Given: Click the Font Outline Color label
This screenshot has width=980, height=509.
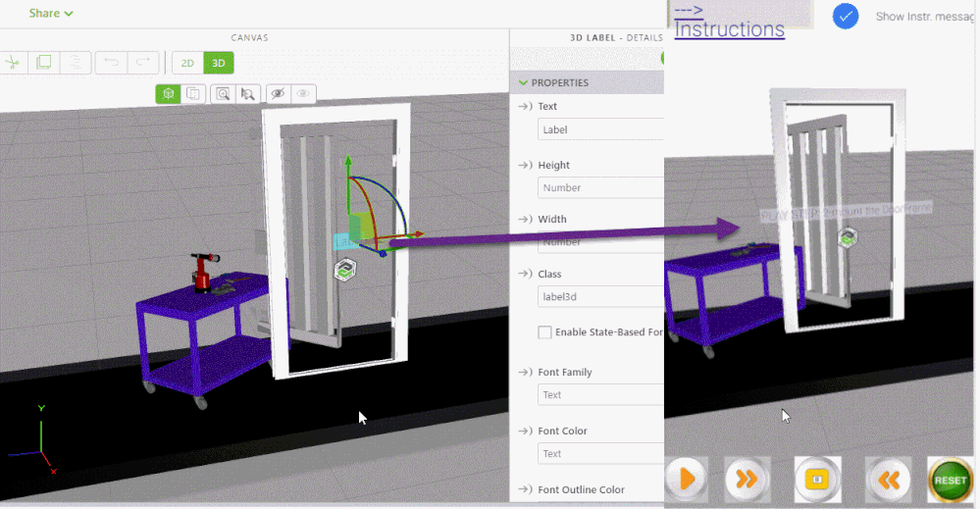Looking at the screenshot, I should click(582, 489).
